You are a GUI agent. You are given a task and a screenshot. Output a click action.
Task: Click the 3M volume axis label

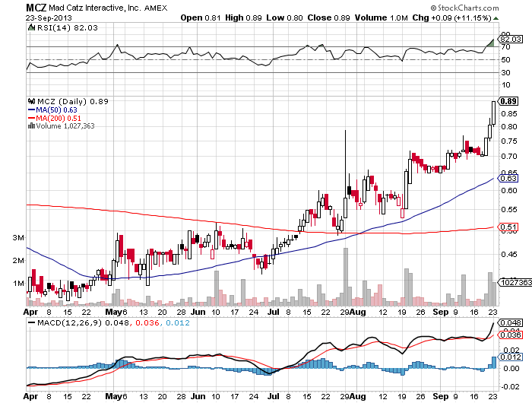coord(18,237)
